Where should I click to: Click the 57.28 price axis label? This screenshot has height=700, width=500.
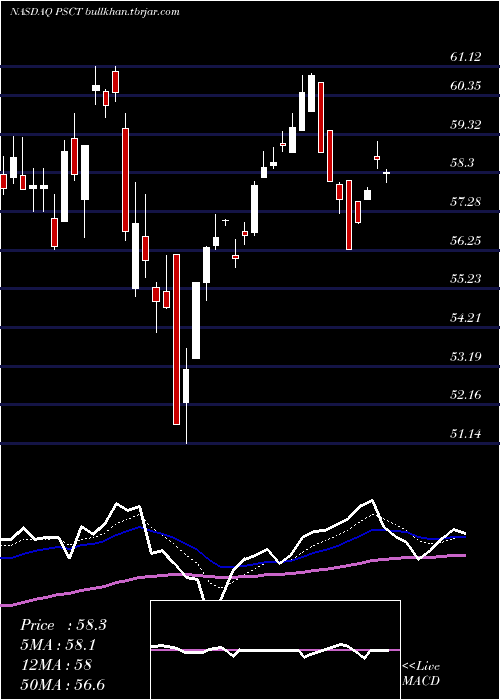[466, 202]
